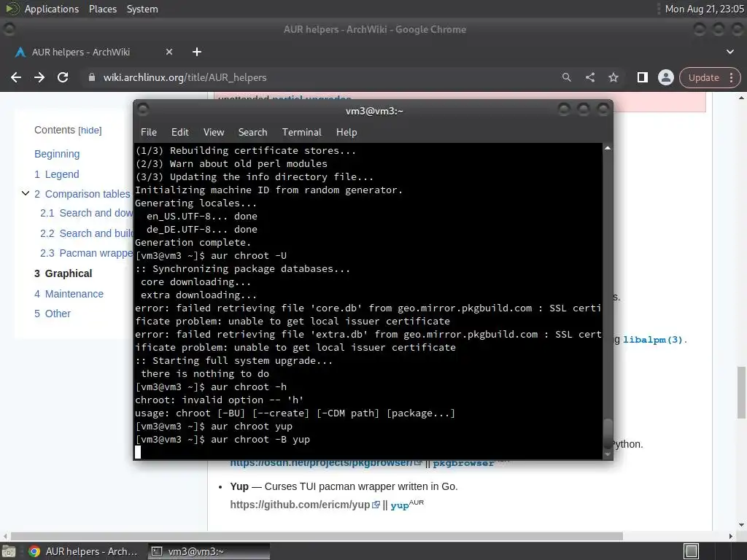Image resolution: width=747 pixels, height=560 pixels.
Task: Go to 3 Graphical section
Action: pos(63,273)
